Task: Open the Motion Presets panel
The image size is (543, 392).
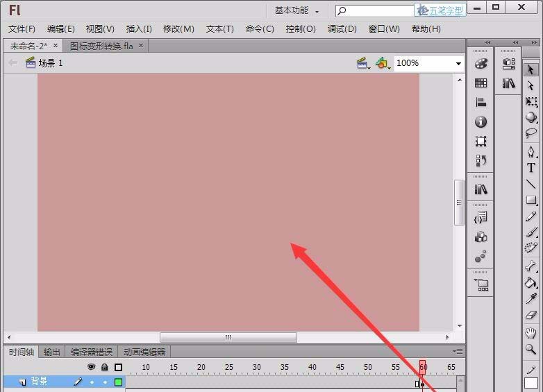Action: coord(481,257)
